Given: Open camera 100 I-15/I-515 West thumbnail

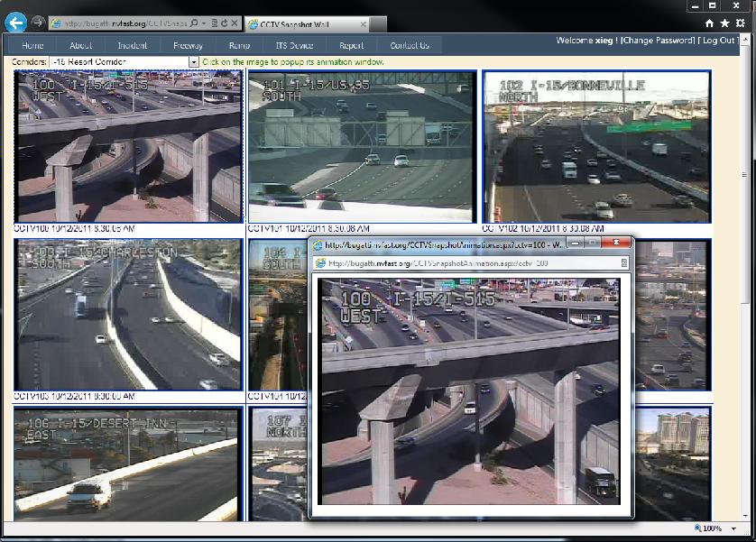Looking at the screenshot, I should click(x=128, y=146).
